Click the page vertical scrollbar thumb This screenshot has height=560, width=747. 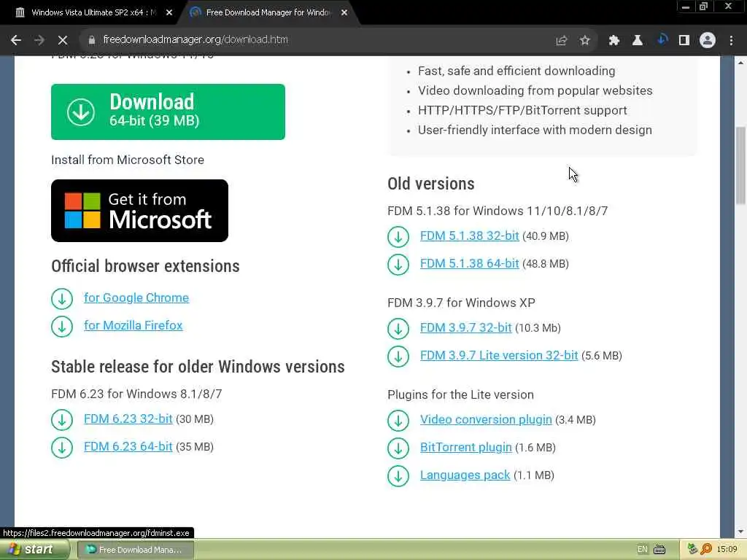pos(740,165)
